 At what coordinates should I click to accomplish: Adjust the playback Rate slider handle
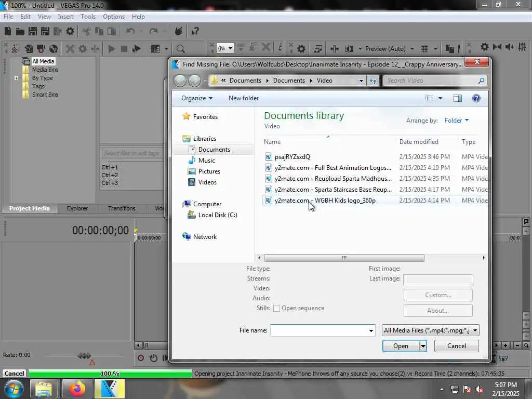(x=84, y=355)
